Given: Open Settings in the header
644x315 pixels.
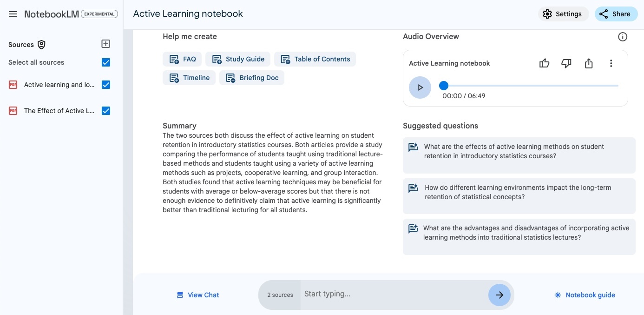Looking at the screenshot, I should pyautogui.click(x=563, y=14).
